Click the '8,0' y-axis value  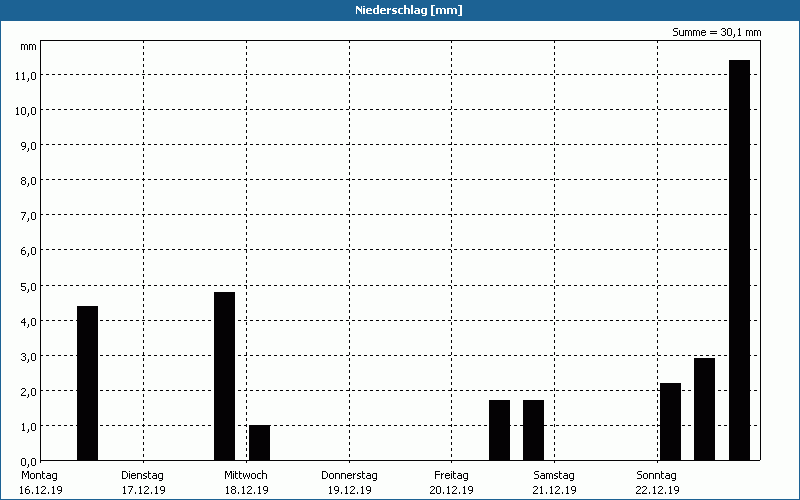28,181
